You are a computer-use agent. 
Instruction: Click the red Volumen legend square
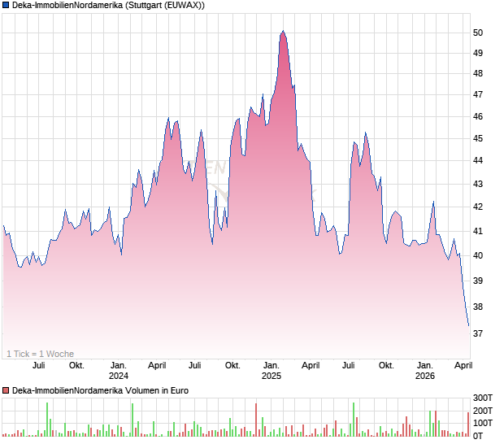point(6,390)
